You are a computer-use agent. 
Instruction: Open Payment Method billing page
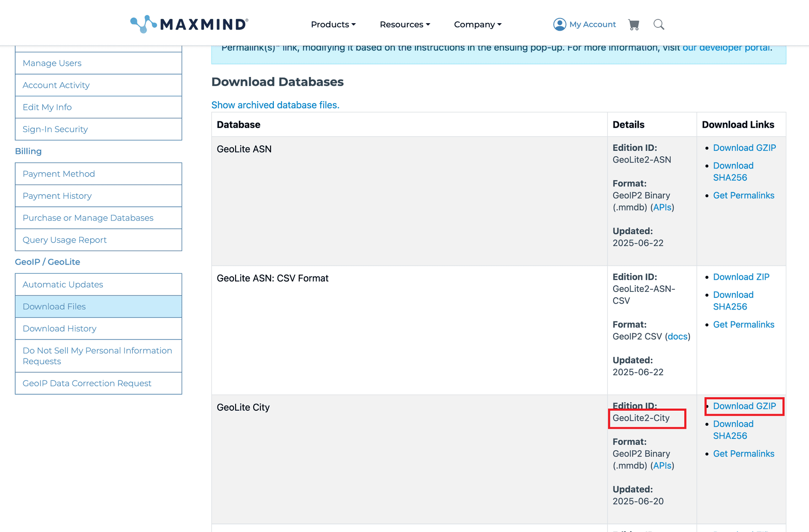(x=59, y=174)
